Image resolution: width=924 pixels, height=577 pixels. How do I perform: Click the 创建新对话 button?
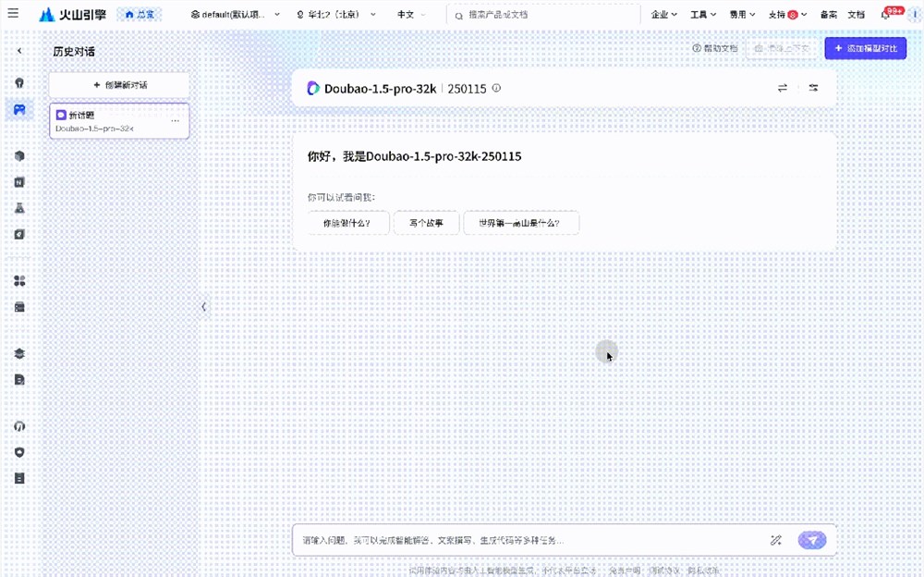[119, 85]
